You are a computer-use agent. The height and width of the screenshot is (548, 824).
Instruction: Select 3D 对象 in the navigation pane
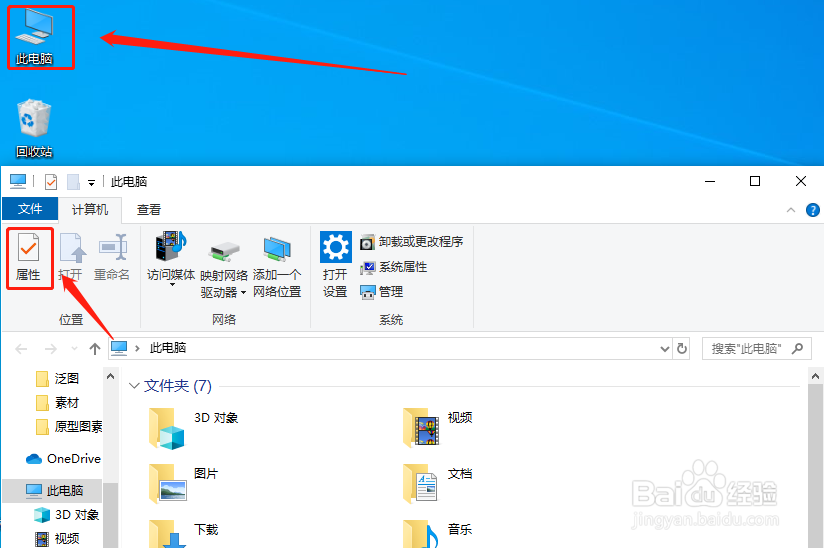[x=66, y=515]
